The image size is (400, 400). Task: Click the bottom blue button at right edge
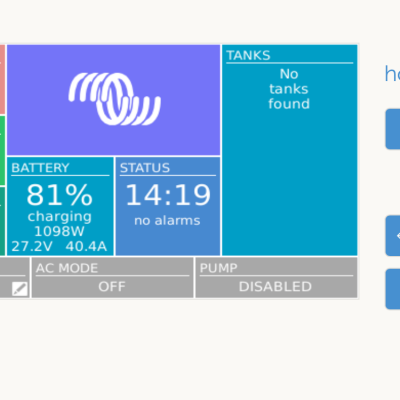tap(393, 289)
